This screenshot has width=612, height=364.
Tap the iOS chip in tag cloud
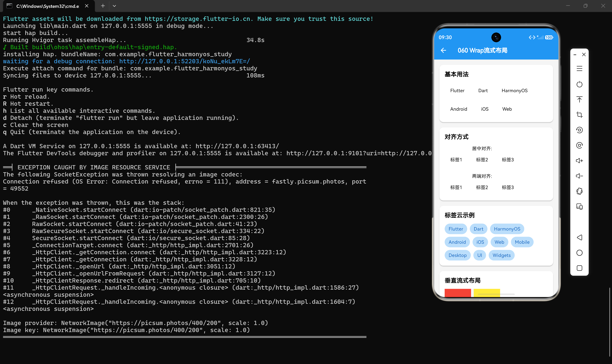click(480, 242)
